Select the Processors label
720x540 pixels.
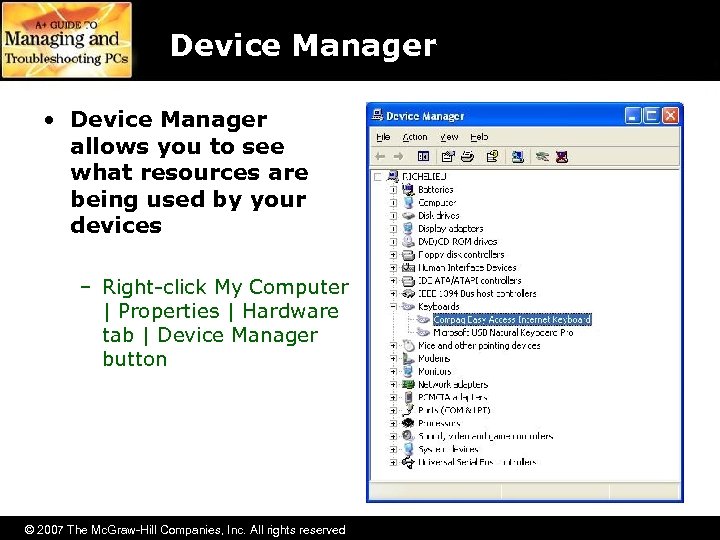(439, 423)
